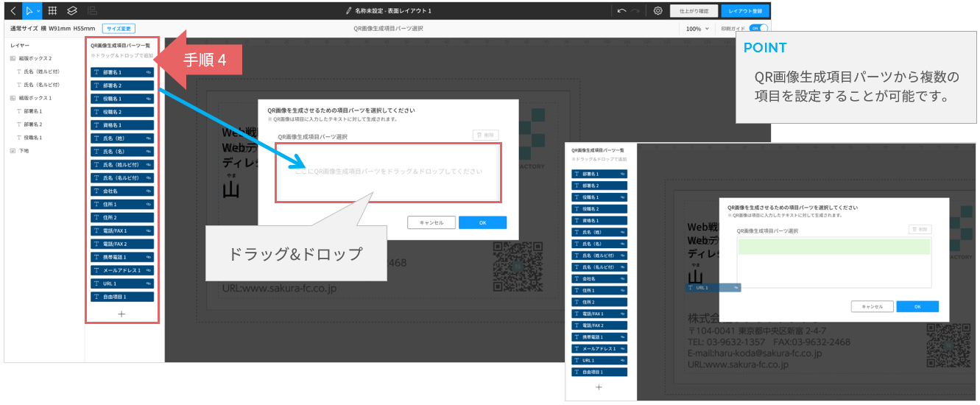The image size is (980, 405).
Task: Click the green highlighted drop row in lower-right dialog
Action: (x=834, y=247)
